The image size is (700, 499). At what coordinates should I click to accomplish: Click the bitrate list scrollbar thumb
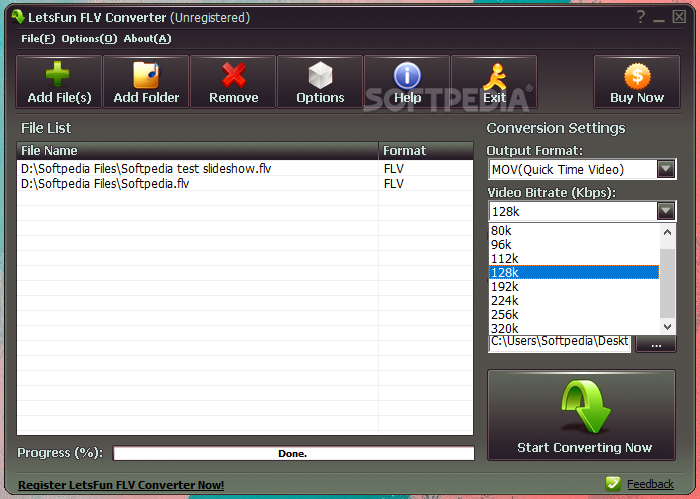667,283
